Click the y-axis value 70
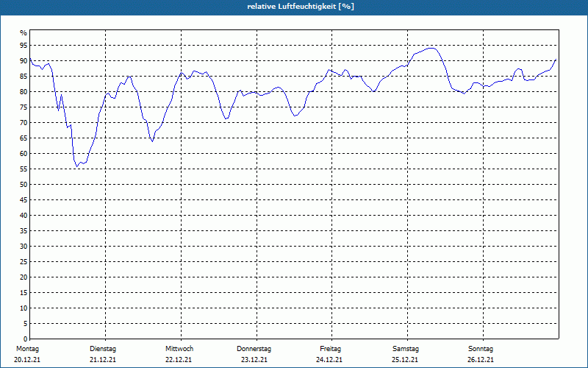 24,123
